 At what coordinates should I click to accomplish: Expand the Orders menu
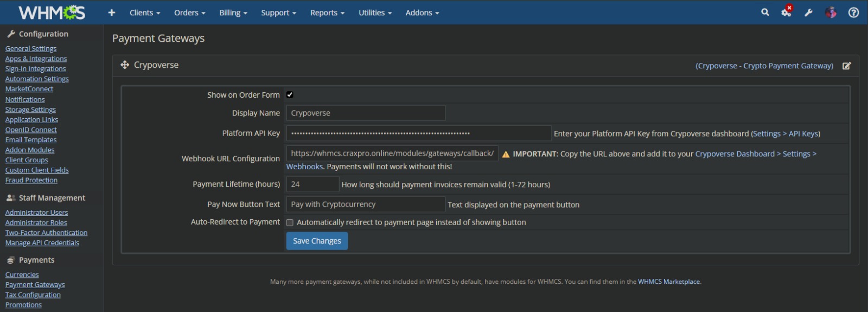point(189,12)
